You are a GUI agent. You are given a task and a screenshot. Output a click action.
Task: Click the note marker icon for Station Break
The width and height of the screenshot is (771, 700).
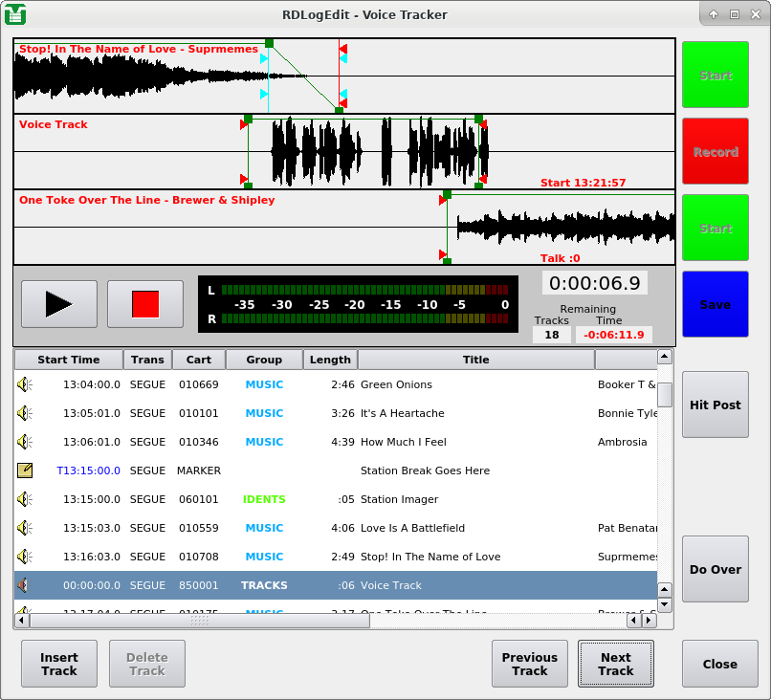pyautogui.click(x=25, y=470)
